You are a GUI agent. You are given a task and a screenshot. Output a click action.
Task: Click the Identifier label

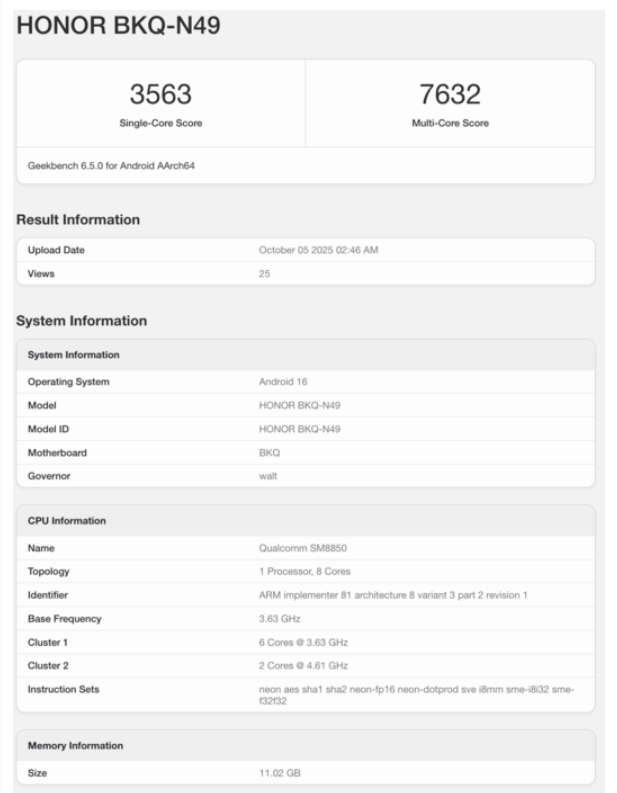point(48,595)
